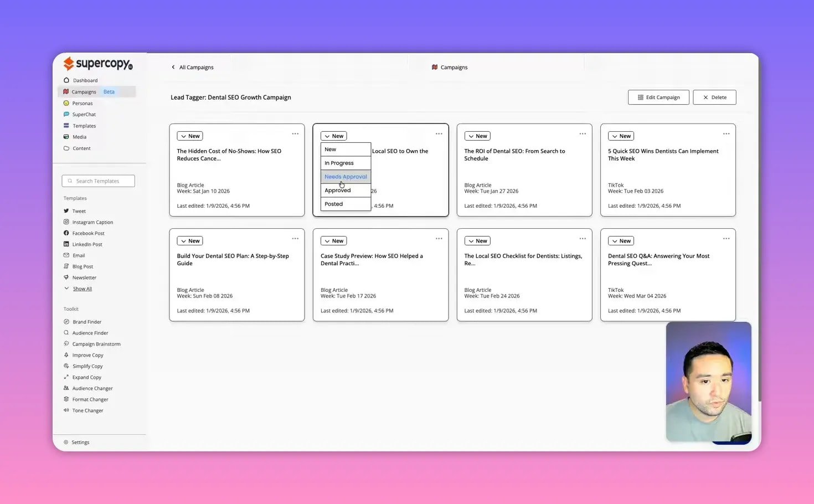Click the Edit Campaign button
Screen dimensions: 814x504
pyautogui.click(x=658, y=97)
